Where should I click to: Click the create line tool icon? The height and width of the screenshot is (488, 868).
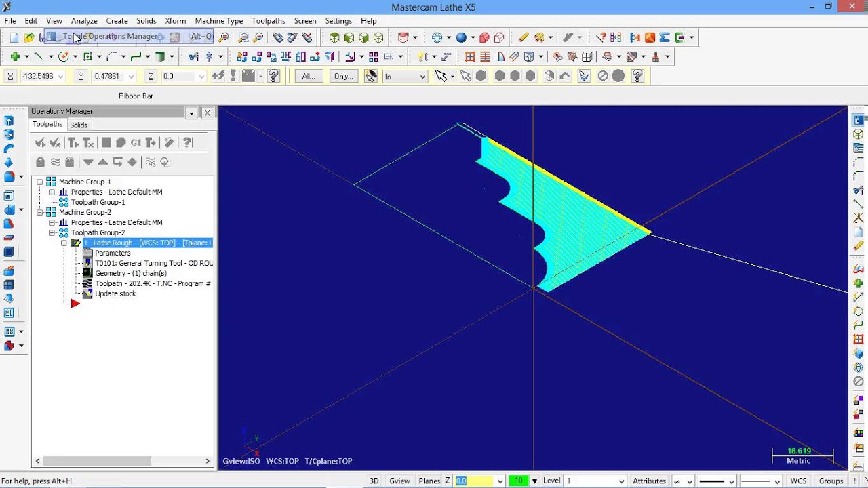point(39,57)
